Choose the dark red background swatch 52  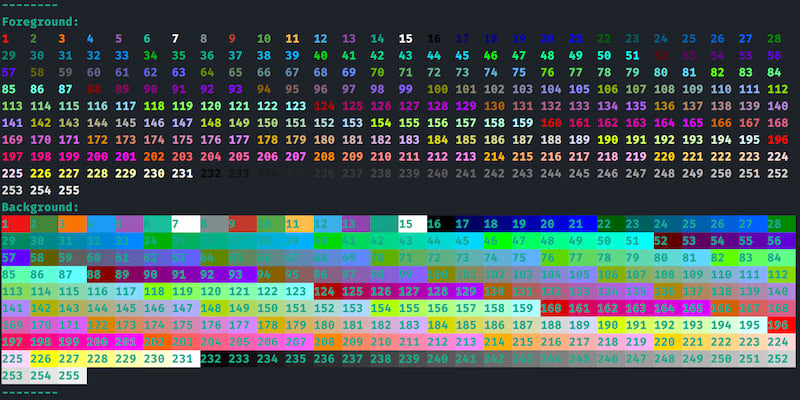668,241
